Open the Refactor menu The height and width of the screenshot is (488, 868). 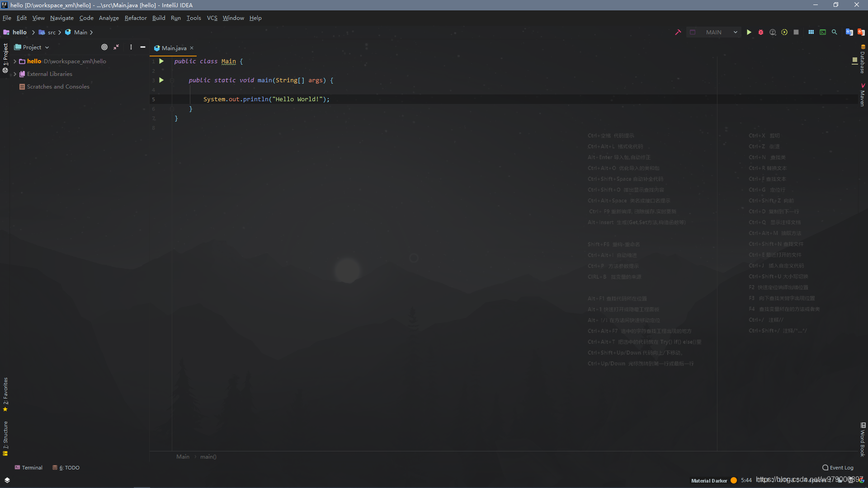tap(136, 18)
